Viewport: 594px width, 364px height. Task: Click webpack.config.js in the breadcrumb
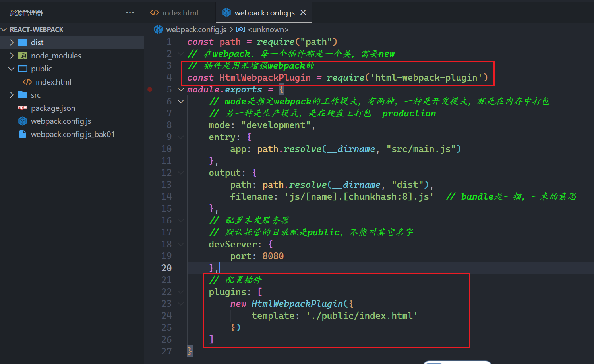(x=196, y=29)
